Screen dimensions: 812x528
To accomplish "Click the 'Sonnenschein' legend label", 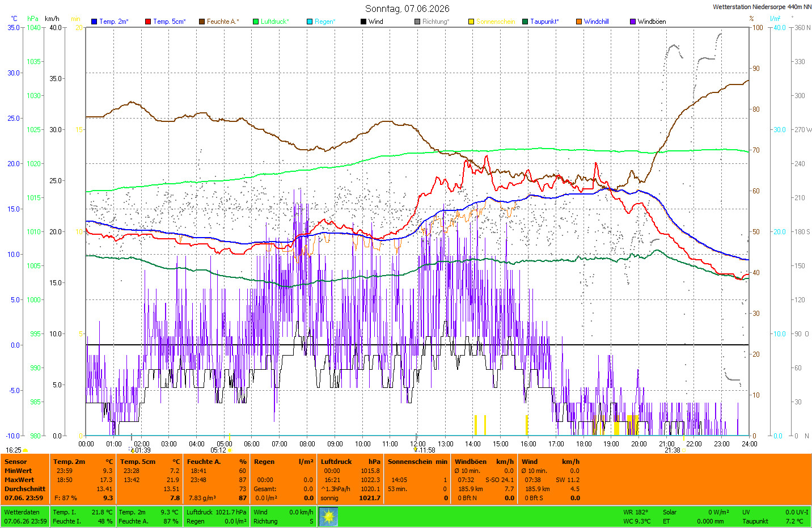I will (x=496, y=22).
